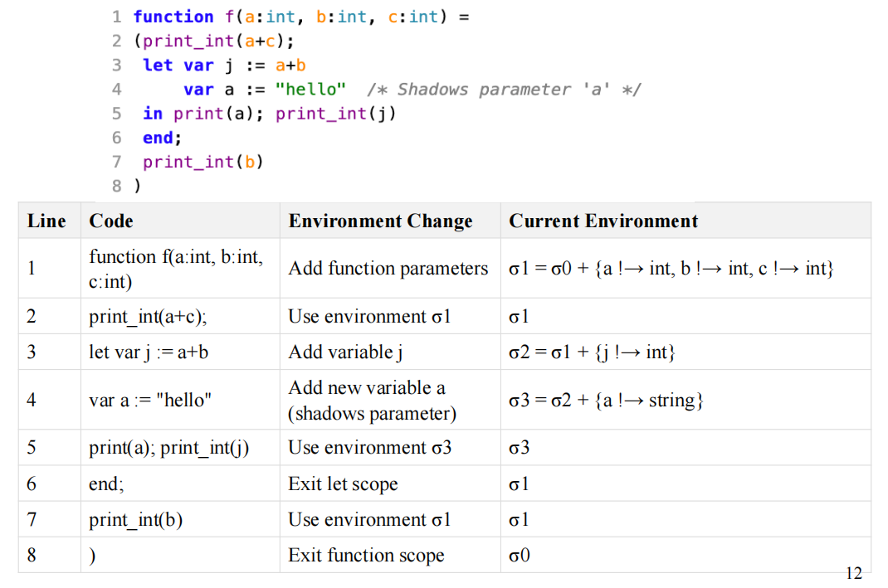Click the 'Environment Change' column header
This screenshot has height=588, width=888.
[x=380, y=221]
